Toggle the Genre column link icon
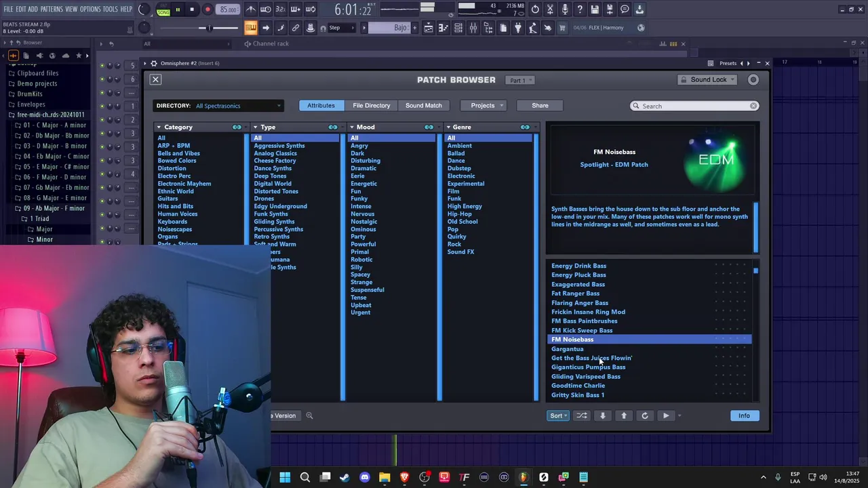The image size is (868, 488). 526,127
